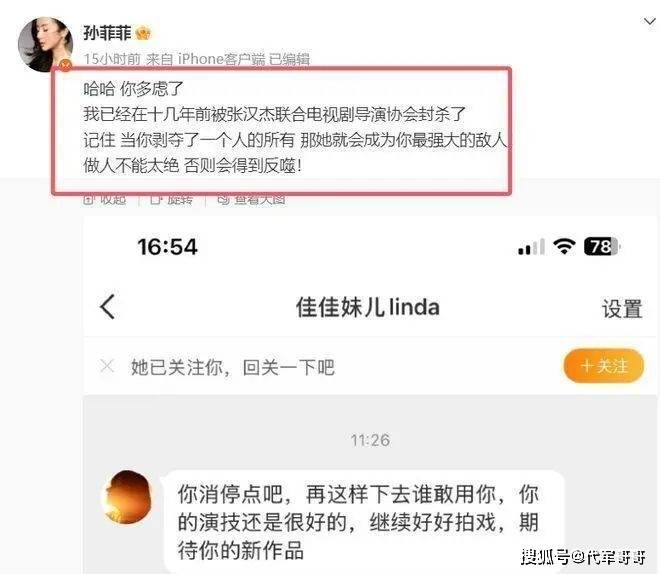
Task: Open the chat sender's blurred avatar
Action: pyautogui.click(x=126, y=497)
